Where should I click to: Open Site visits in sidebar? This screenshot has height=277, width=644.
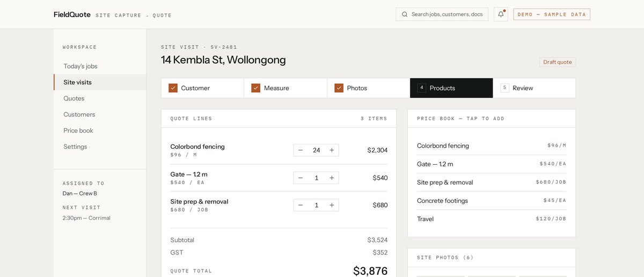100,82
